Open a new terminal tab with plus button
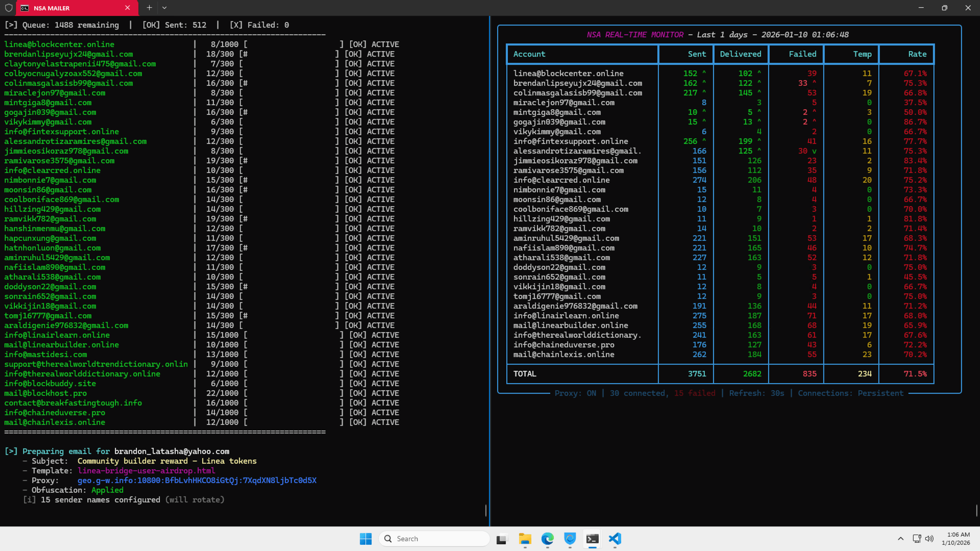This screenshot has height=551, width=980. click(149, 8)
